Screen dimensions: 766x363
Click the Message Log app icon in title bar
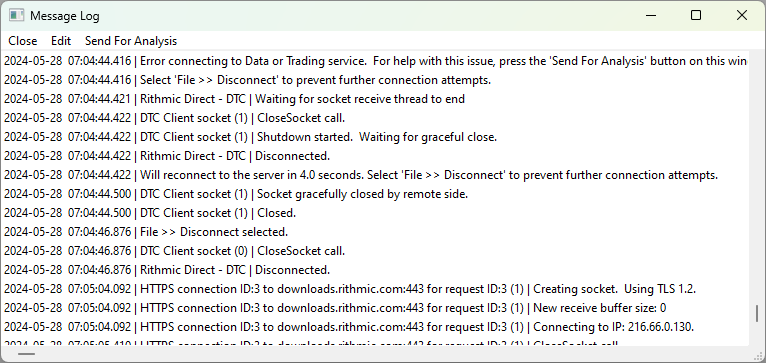click(x=17, y=16)
